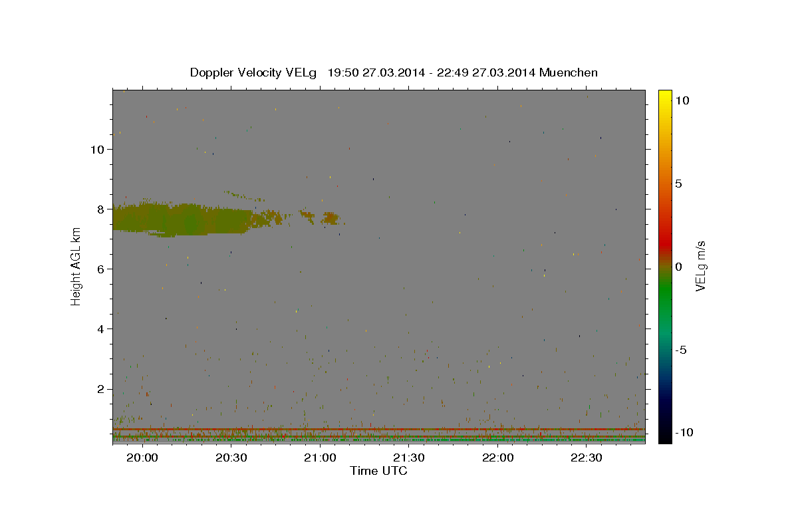Click the 21:30 time tick label
Viewport: 798px width, 532px height.
pos(408,458)
